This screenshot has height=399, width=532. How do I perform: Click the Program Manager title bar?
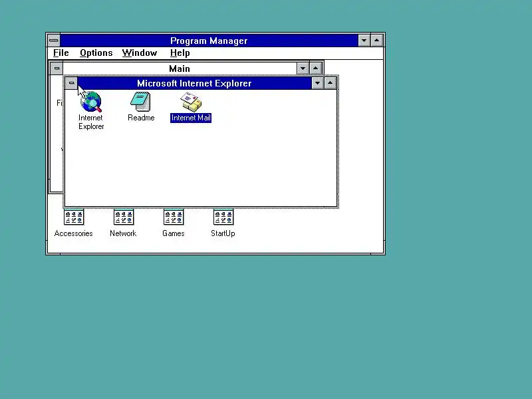coord(209,41)
